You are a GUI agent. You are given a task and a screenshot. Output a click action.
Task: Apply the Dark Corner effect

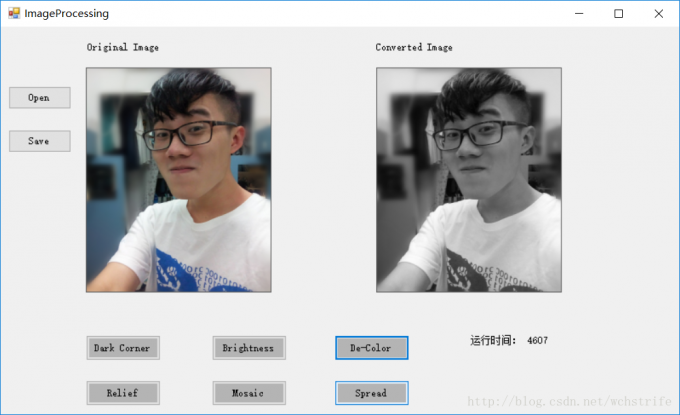point(123,348)
